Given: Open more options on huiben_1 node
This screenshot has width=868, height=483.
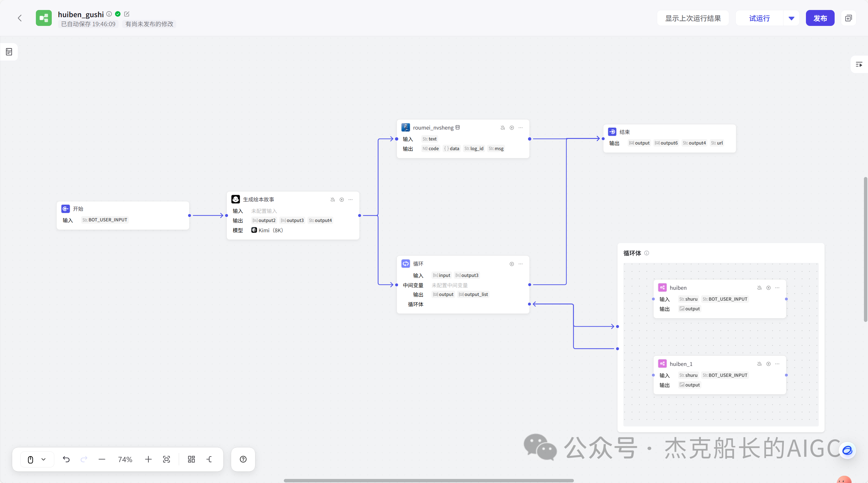Looking at the screenshot, I should pyautogui.click(x=777, y=364).
